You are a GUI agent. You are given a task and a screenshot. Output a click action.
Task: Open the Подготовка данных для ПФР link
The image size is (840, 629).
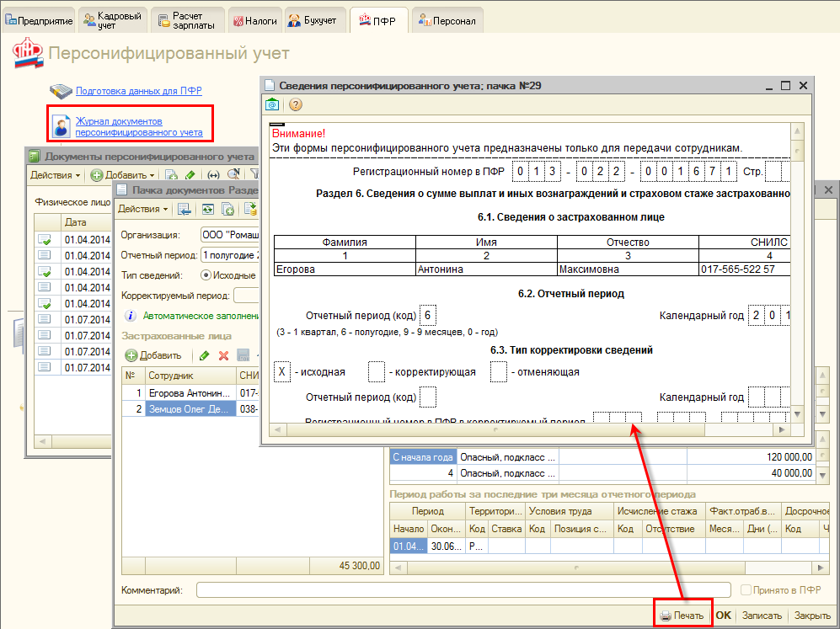138,91
